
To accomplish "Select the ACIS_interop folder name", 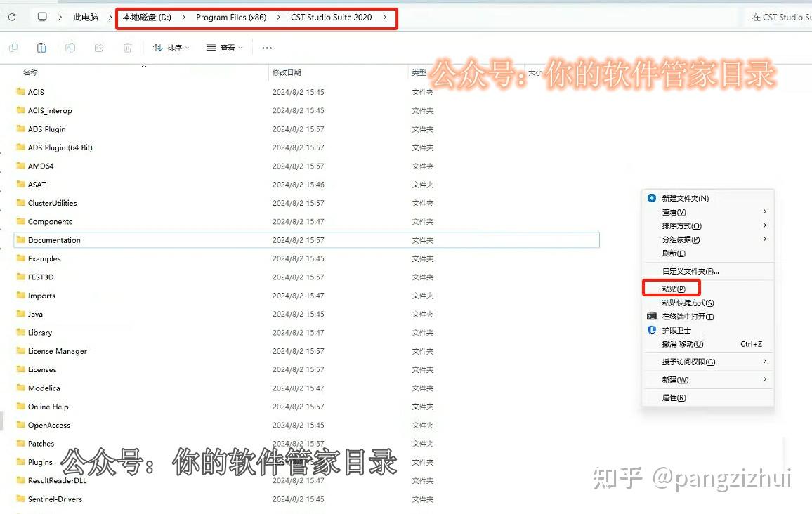I will pyautogui.click(x=50, y=110).
